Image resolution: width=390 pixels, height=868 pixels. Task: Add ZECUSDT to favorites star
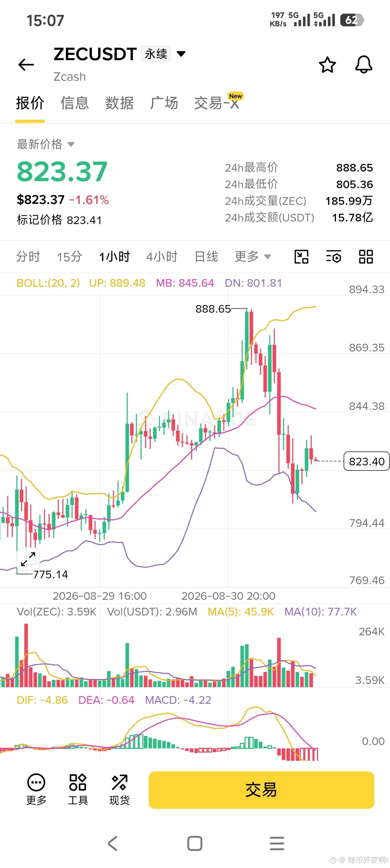pyautogui.click(x=327, y=64)
